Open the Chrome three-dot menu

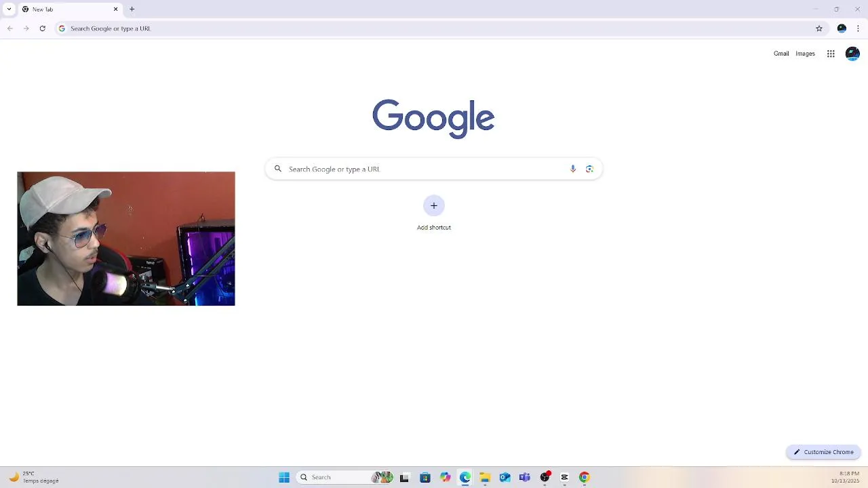858,28
